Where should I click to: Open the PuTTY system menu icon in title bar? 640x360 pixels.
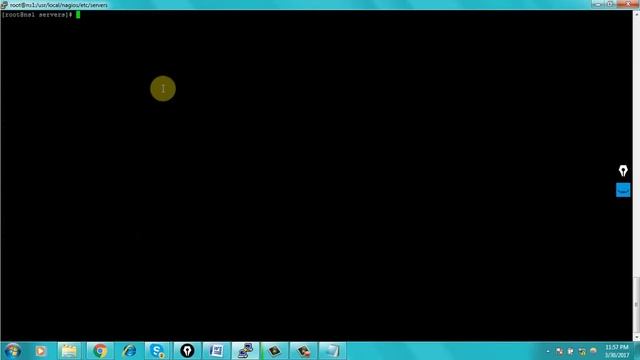click(x=4, y=5)
